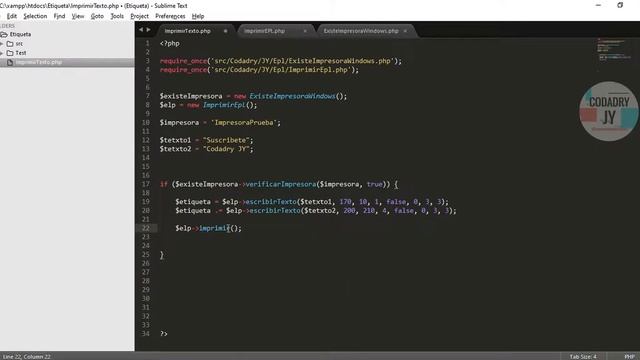640x360 pixels.
Task: Click the $tetxto2 variable on line 13
Action: [175, 149]
